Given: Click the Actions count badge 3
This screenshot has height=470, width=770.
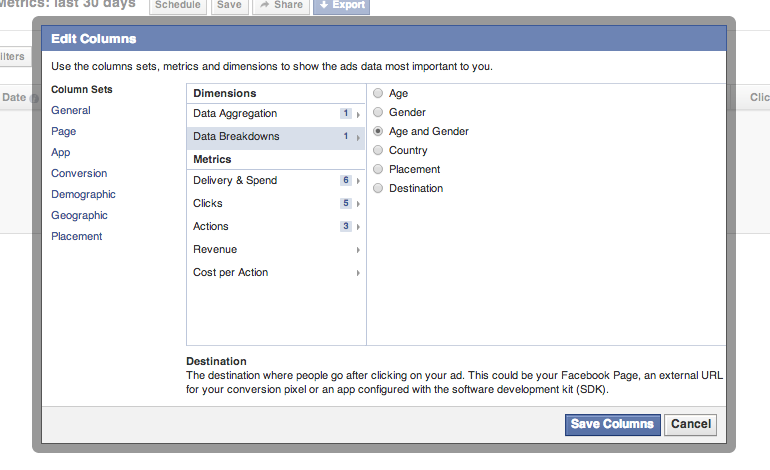Looking at the screenshot, I should (x=346, y=226).
